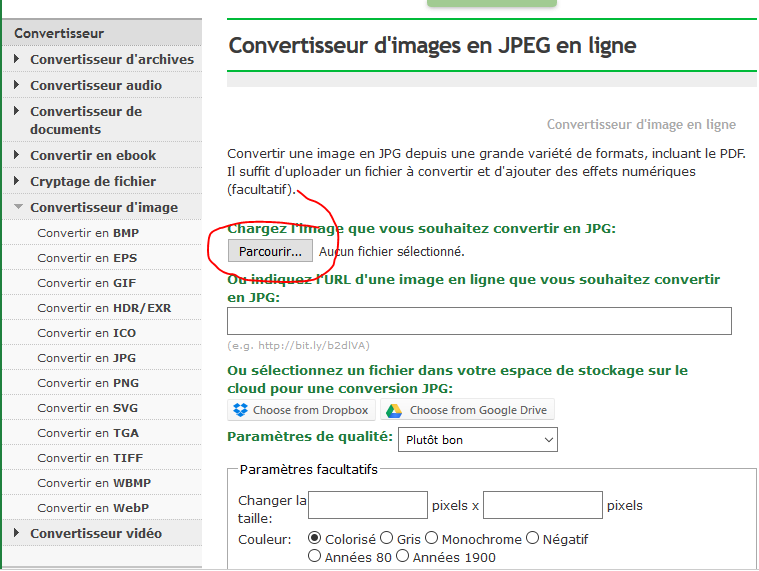Open Convertir en BMP link
Screen dimensions: 759x571
[88, 233]
